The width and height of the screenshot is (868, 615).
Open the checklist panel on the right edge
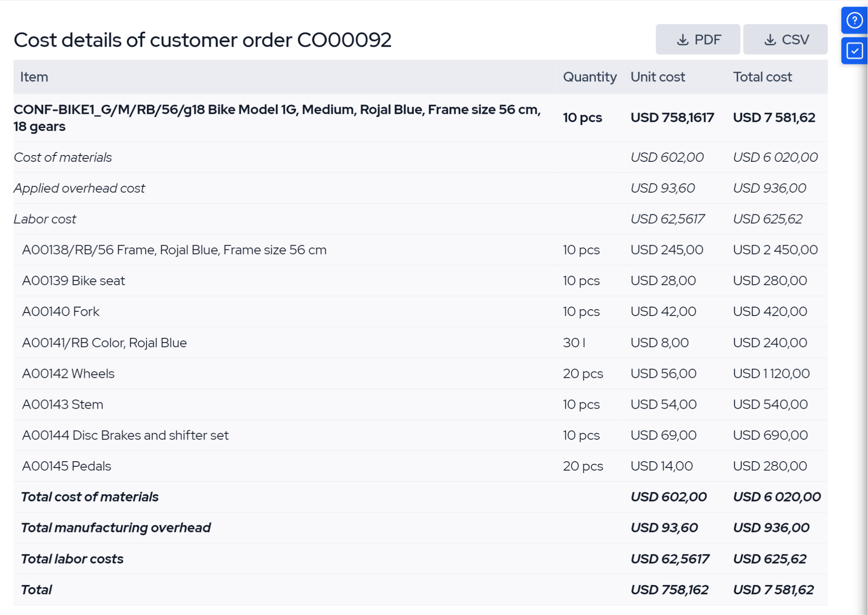pos(855,51)
